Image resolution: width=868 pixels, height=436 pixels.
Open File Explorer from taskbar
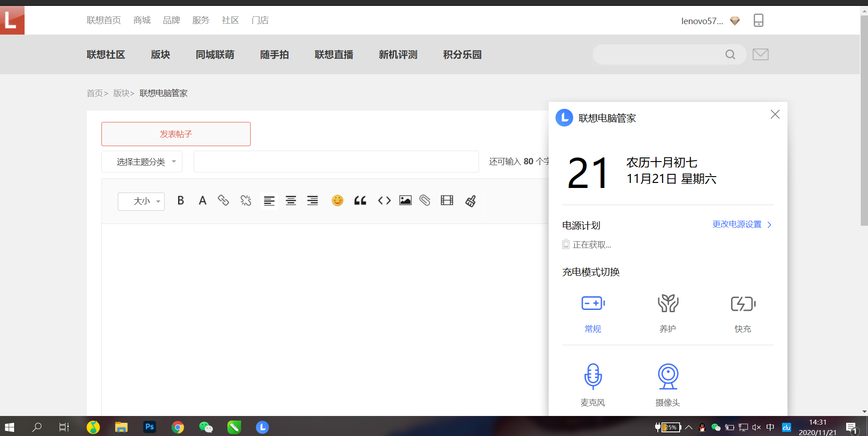click(x=121, y=427)
